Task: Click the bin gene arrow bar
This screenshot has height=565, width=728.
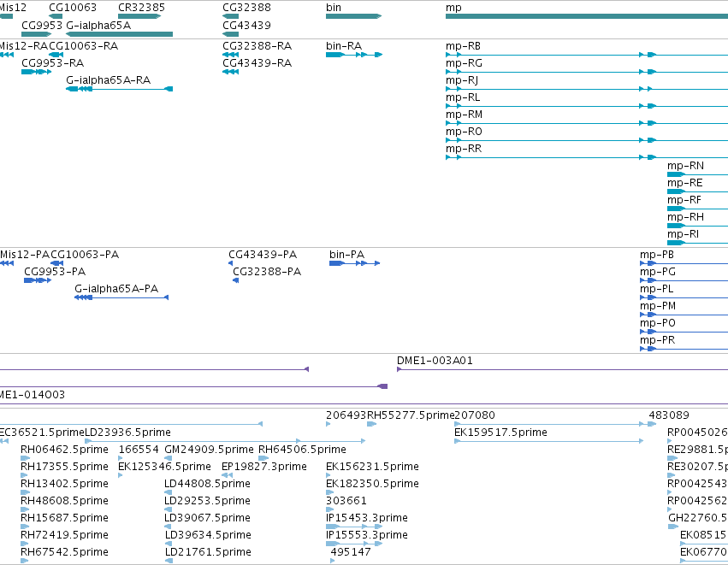Action: coord(354,16)
